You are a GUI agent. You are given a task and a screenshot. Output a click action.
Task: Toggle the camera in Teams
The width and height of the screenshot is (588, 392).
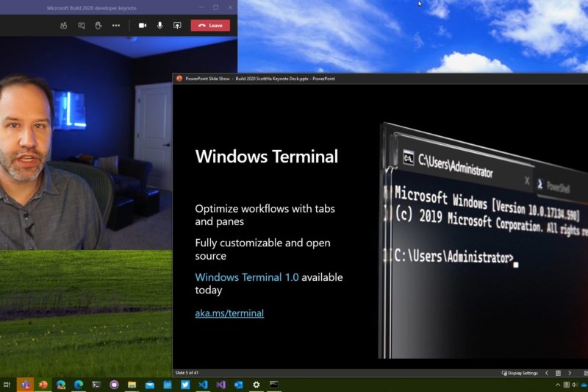click(143, 26)
